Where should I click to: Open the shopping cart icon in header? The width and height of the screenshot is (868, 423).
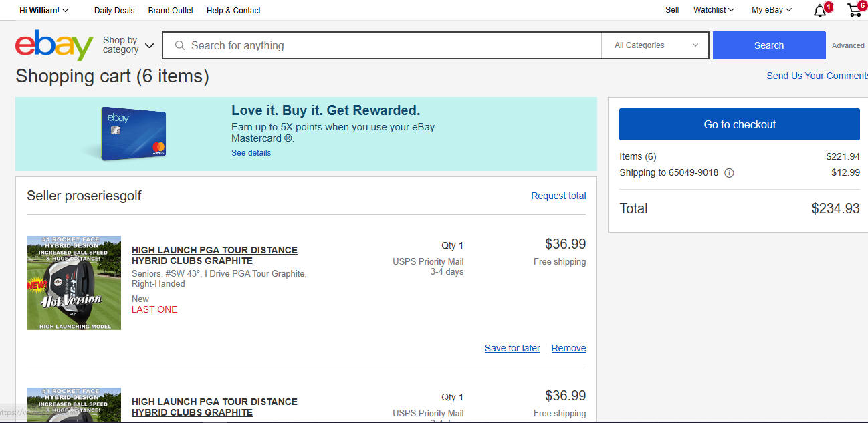(854, 10)
